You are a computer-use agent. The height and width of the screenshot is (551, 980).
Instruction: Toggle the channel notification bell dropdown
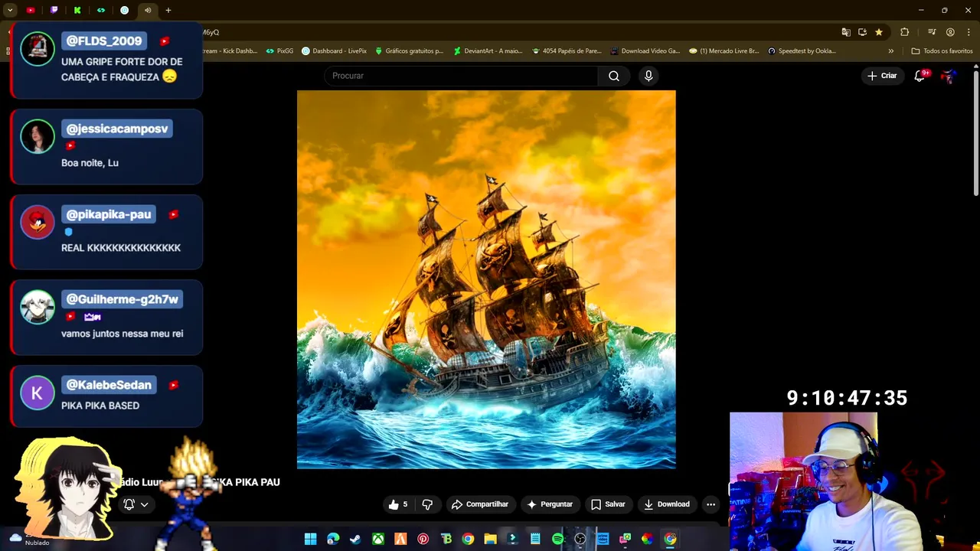(x=136, y=504)
